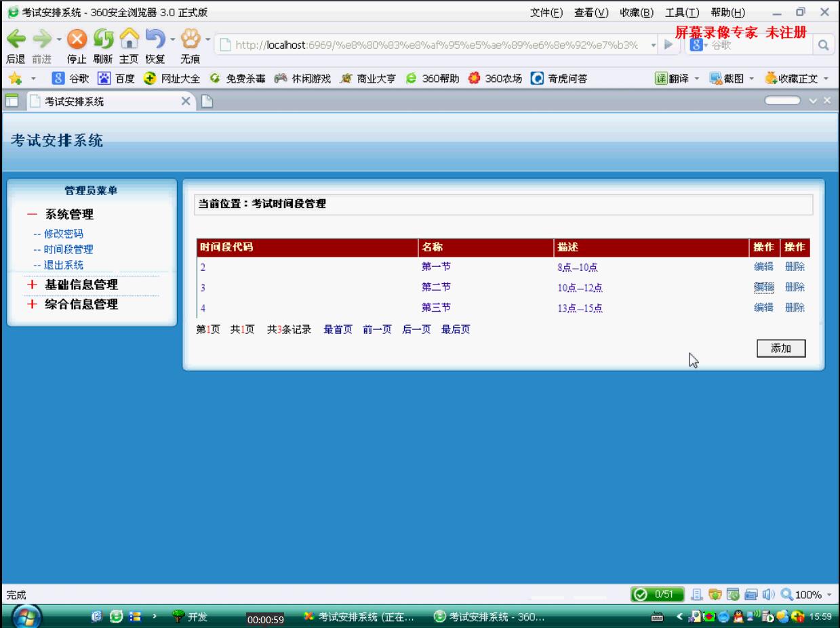Click the 翻译 translate tool
This screenshot has height=628, width=840.
pyautogui.click(x=672, y=79)
